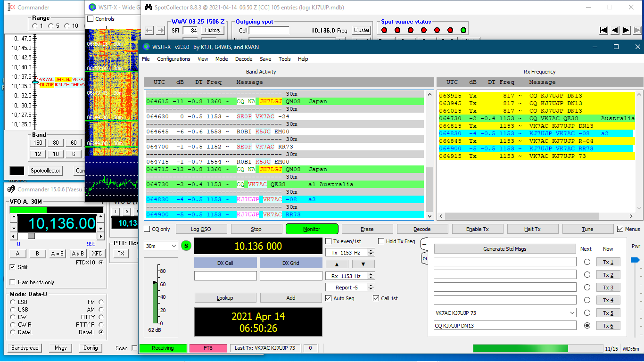The height and width of the screenshot is (362, 644).
Task: Click the Enable Tx button
Action: point(477,229)
